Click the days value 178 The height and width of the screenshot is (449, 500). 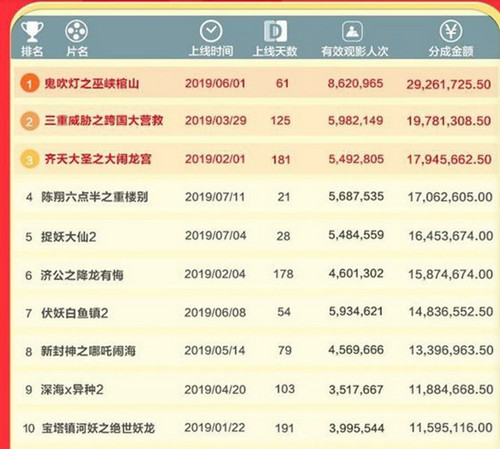(283, 274)
